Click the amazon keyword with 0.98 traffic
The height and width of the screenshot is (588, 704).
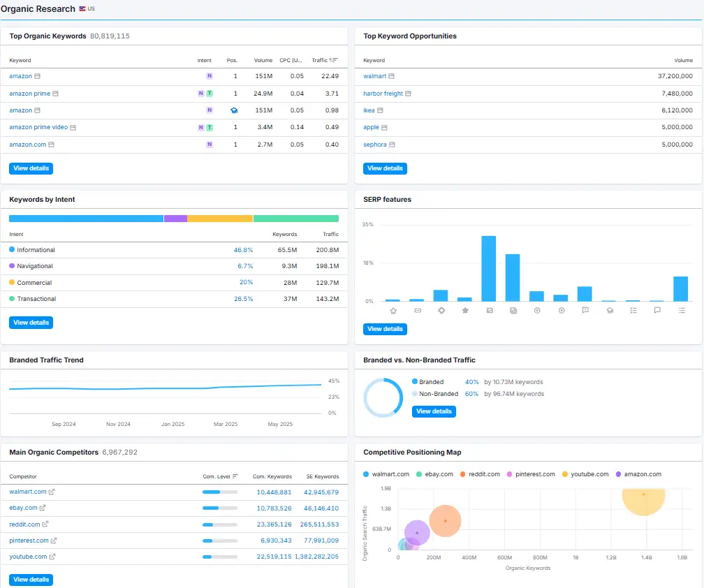tap(21, 110)
